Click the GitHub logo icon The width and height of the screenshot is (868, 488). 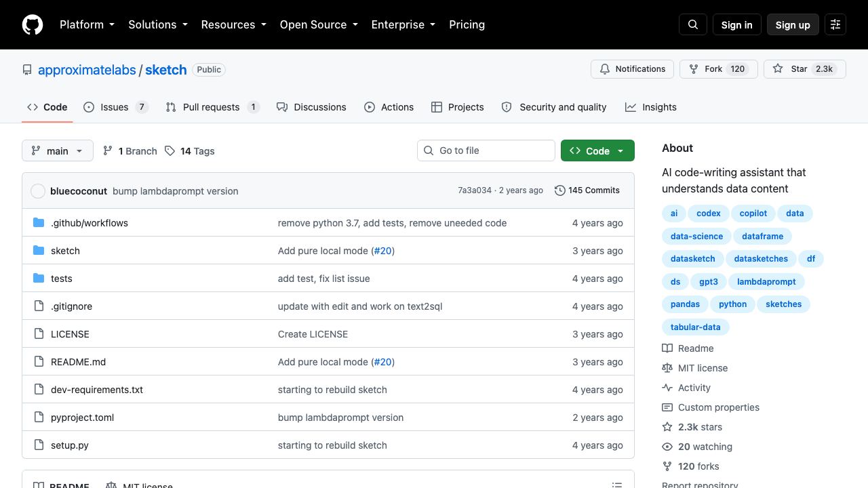[33, 24]
